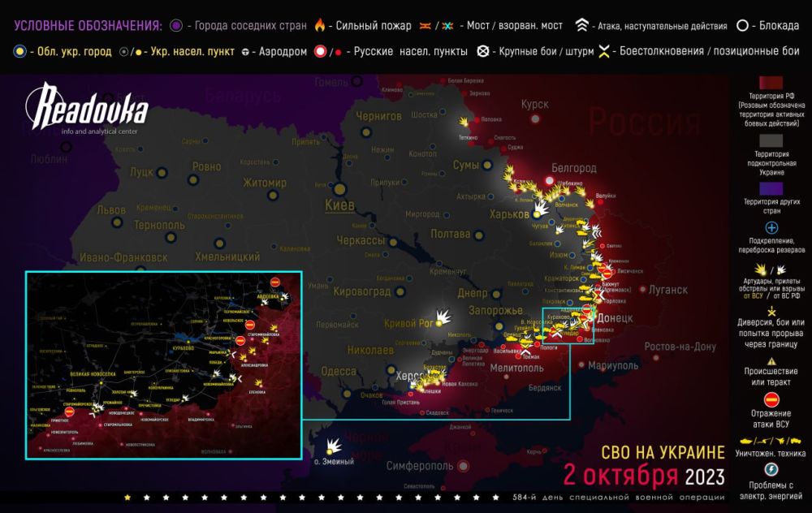Screen dimensions: 812x513
Task: Click the red swatch for 'Территория РФ'
Action: (771, 84)
